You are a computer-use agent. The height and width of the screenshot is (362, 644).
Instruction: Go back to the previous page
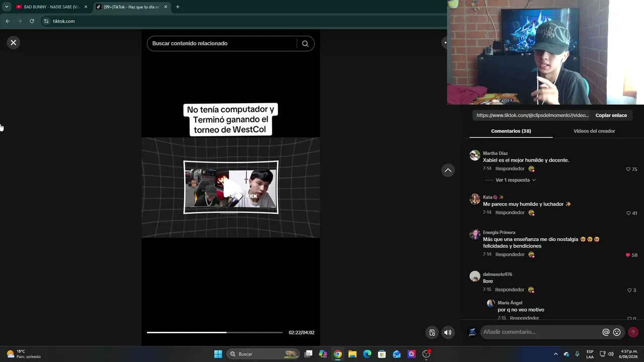tap(8, 21)
